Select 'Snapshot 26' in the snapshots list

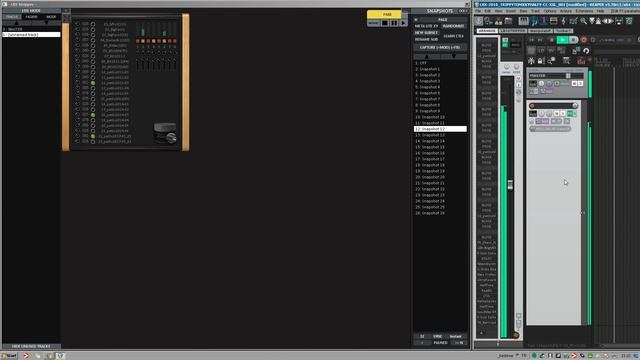point(440,213)
